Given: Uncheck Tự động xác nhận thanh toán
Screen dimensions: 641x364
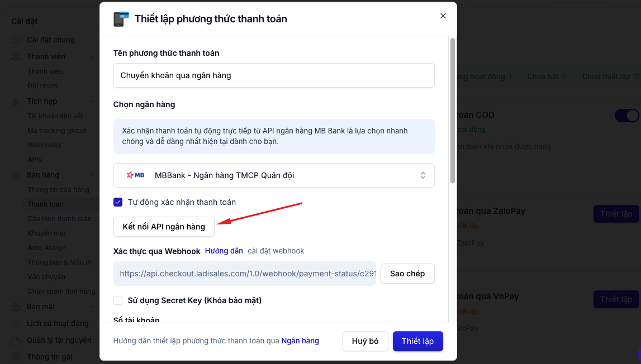Looking at the screenshot, I should 118,202.
